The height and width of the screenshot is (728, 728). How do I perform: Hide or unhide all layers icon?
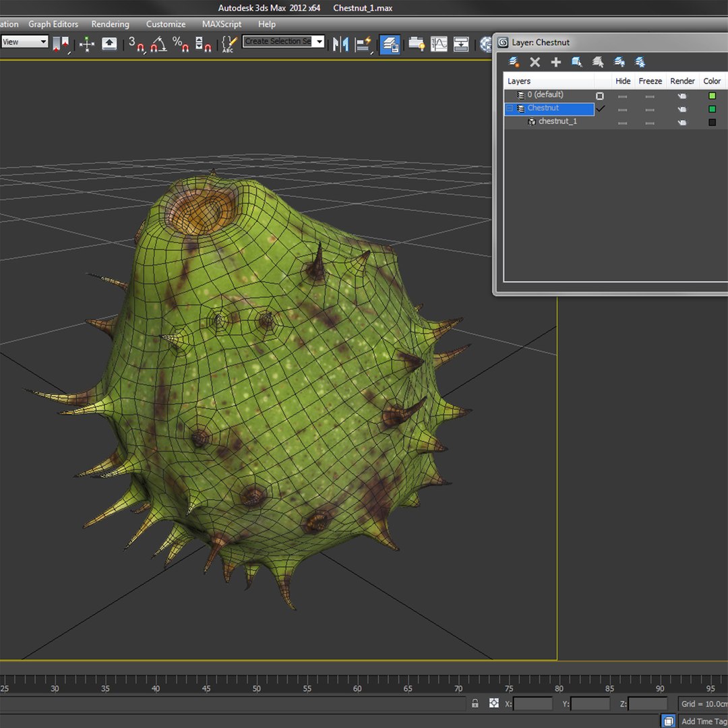click(619, 62)
